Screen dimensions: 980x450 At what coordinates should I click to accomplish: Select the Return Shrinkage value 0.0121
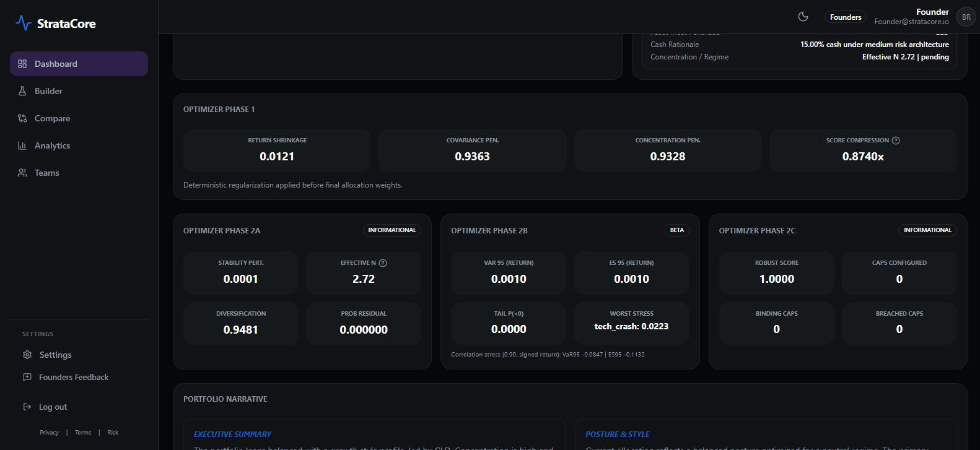(x=277, y=157)
